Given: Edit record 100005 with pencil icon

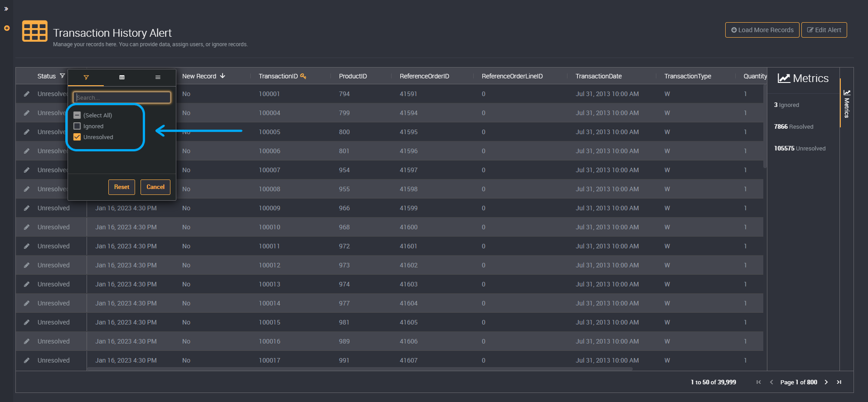Looking at the screenshot, I should (27, 132).
